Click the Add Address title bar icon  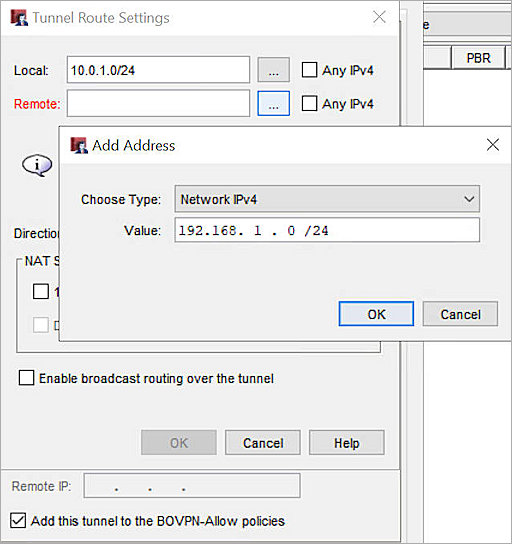click(x=79, y=145)
